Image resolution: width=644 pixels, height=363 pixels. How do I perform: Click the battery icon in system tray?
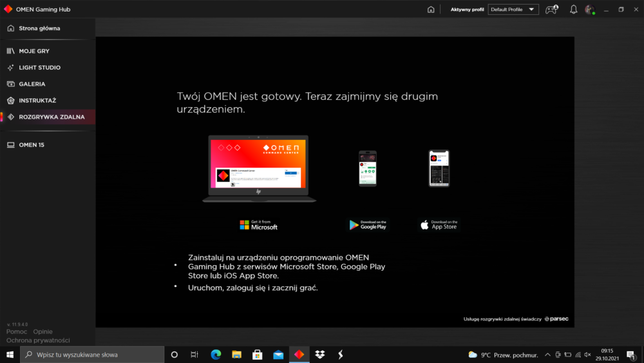(568, 355)
